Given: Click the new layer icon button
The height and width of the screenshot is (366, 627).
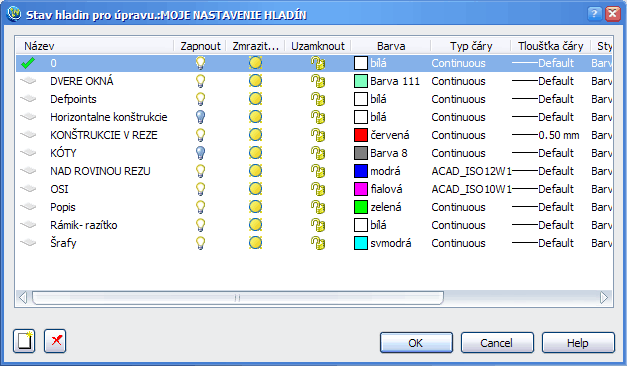Looking at the screenshot, I should [24, 341].
